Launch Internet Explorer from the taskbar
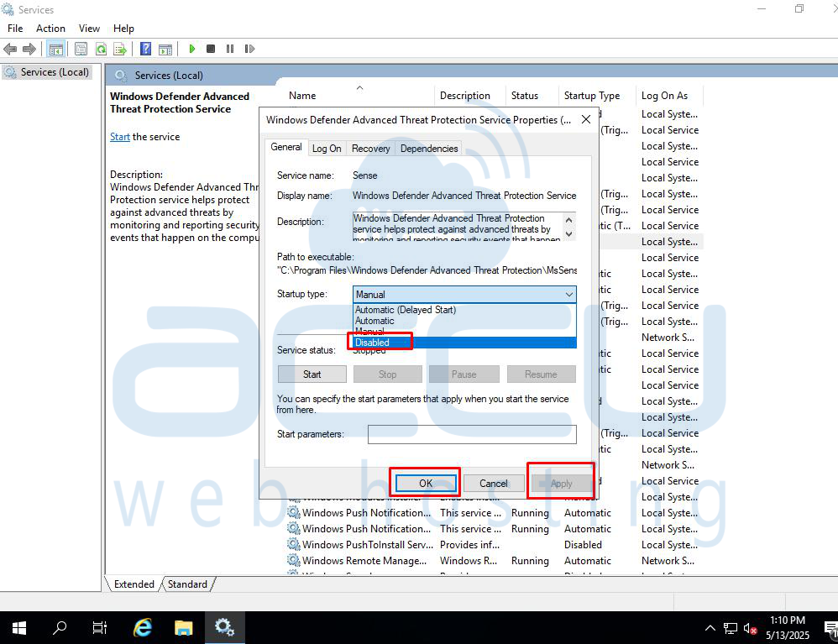Viewport: 838px width, 644px height. pos(142,627)
